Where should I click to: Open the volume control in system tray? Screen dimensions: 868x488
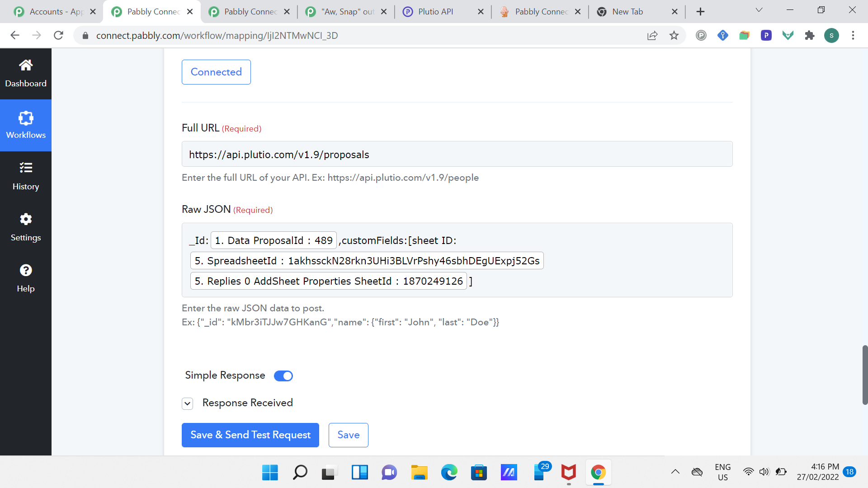pos(764,472)
